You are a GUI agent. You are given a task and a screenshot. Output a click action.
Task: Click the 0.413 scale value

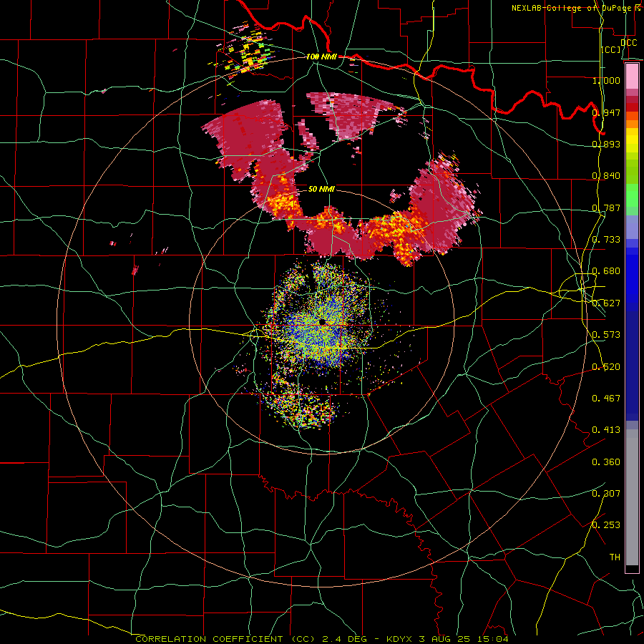click(606, 429)
